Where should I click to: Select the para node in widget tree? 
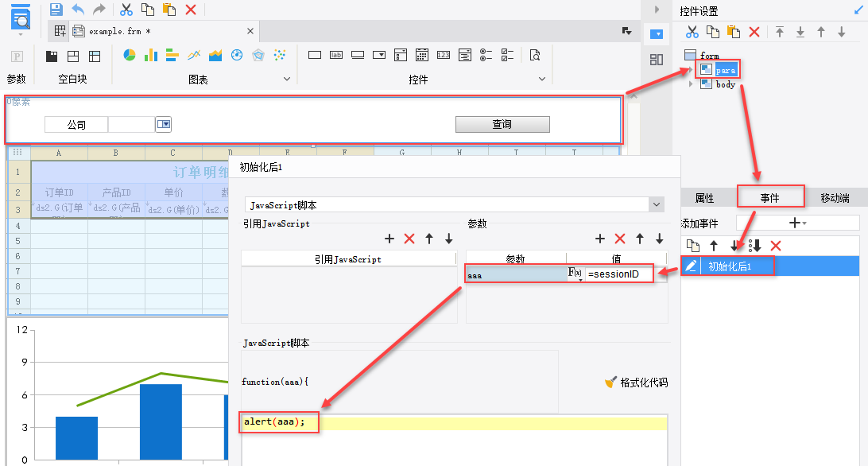click(725, 70)
